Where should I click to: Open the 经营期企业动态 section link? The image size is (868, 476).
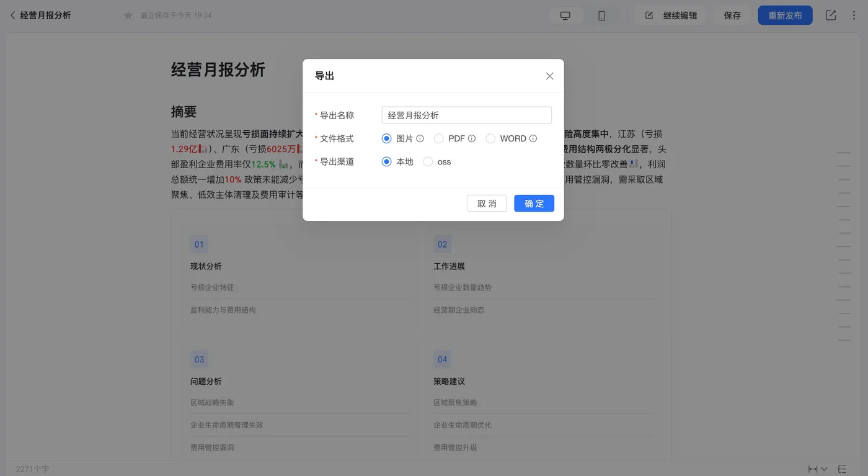pyautogui.click(x=459, y=310)
